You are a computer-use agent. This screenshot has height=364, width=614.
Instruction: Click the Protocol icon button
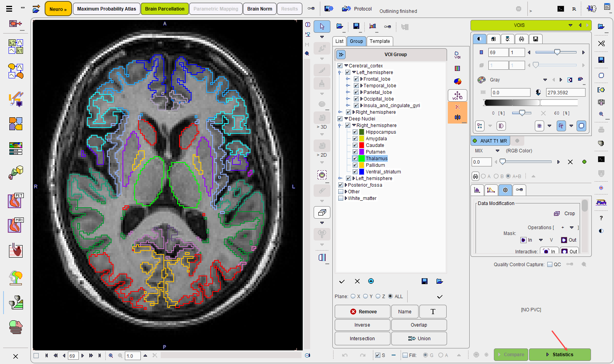coord(346,9)
